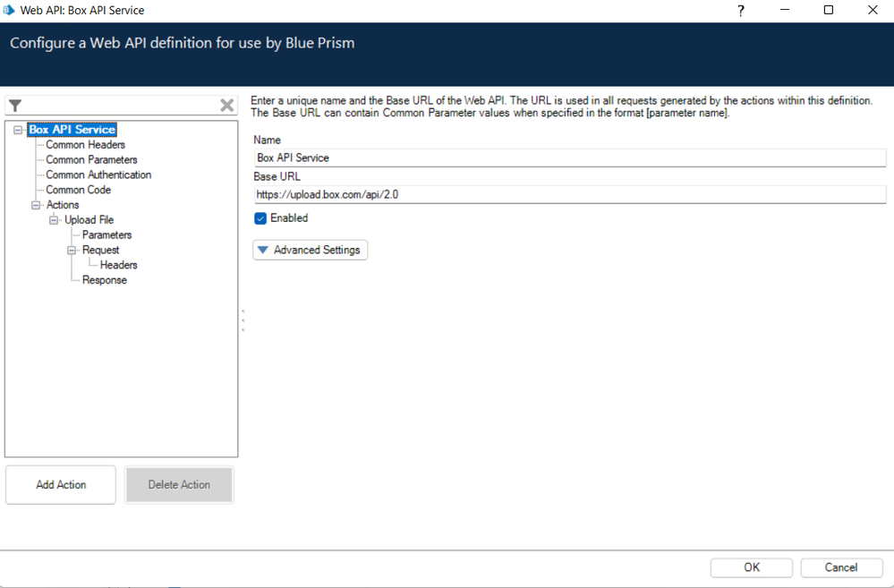Collapse the Box API Service tree node

[18, 130]
